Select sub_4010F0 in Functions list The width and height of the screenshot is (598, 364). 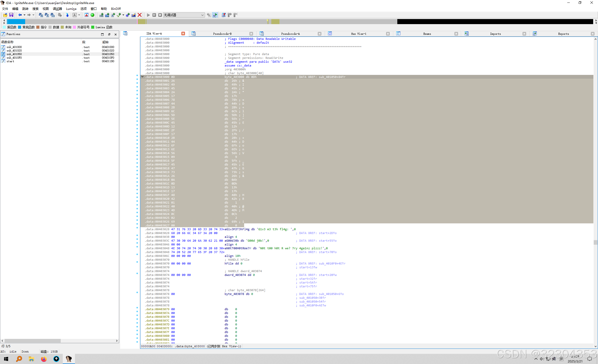14,58
